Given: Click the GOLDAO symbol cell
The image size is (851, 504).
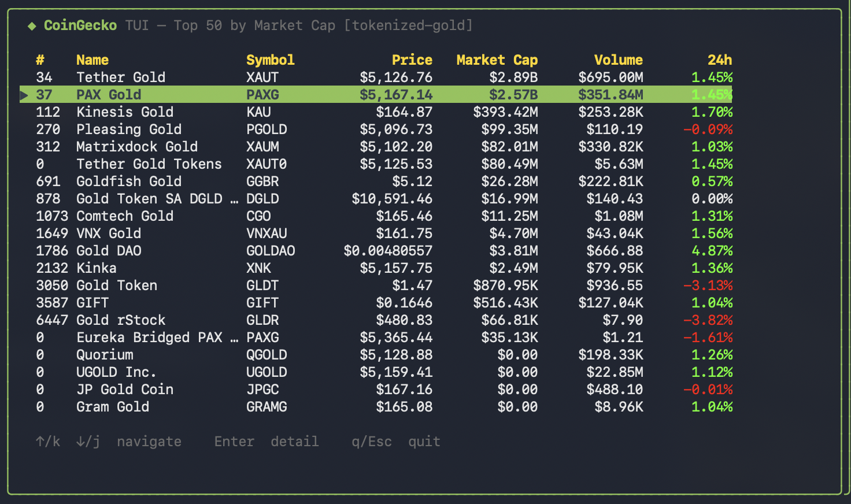Looking at the screenshot, I should coord(271,251).
